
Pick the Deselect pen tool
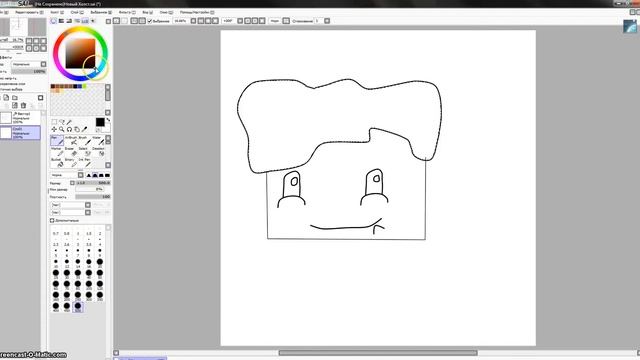[x=98, y=151]
